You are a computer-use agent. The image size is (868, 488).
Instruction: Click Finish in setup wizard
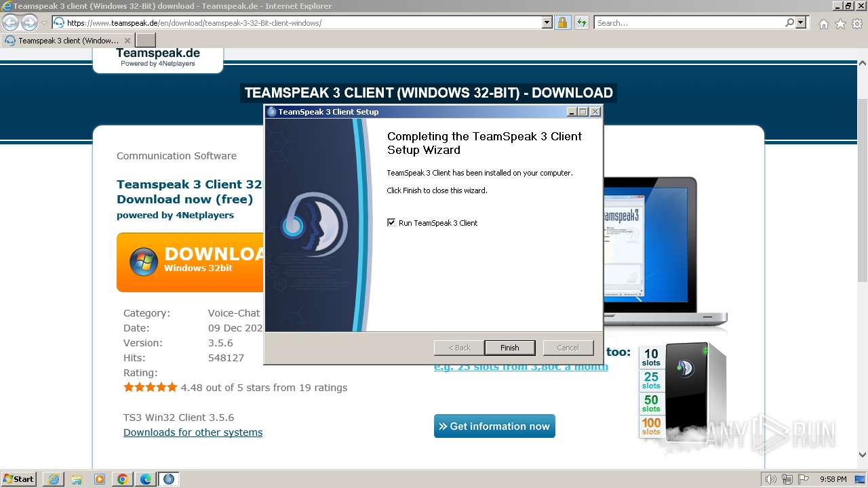point(509,348)
